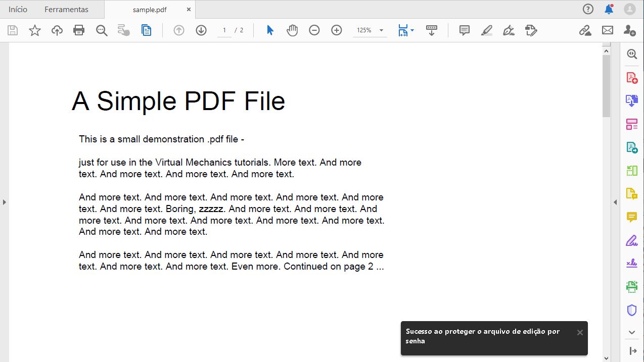Click the stamp tool icon
Viewport: 644px width, 362px height.
[531, 30]
